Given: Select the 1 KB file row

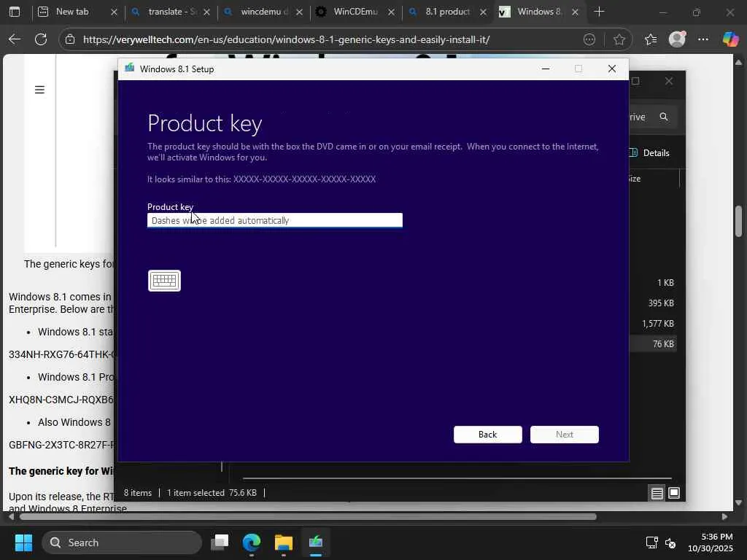Looking at the screenshot, I should point(654,282).
